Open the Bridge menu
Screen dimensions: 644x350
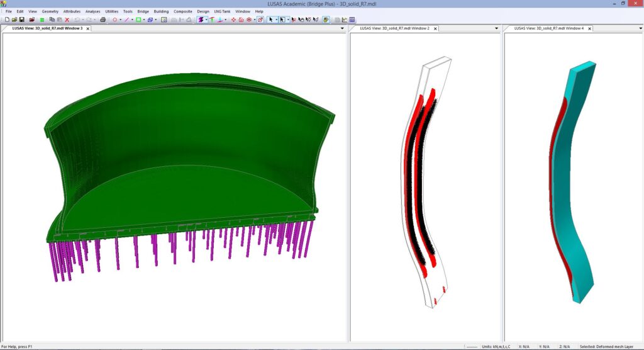(143, 11)
